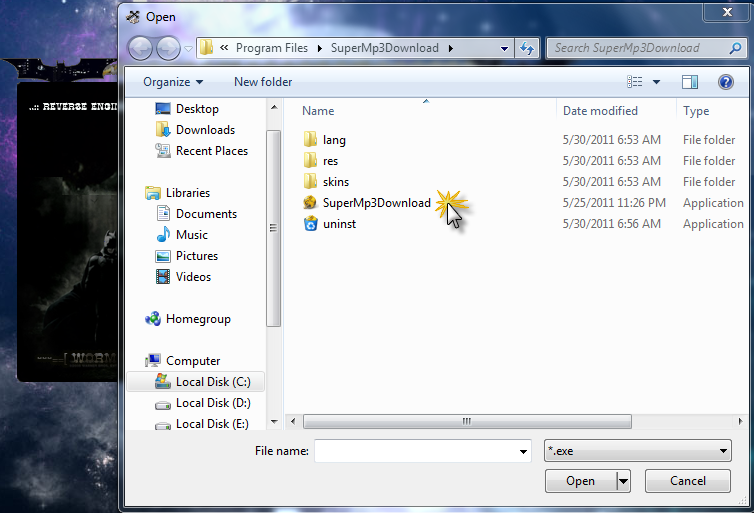Image resolution: width=754 pixels, height=513 pixels.
Task: Open the Pictures library
Action: (x=197, y=256)
